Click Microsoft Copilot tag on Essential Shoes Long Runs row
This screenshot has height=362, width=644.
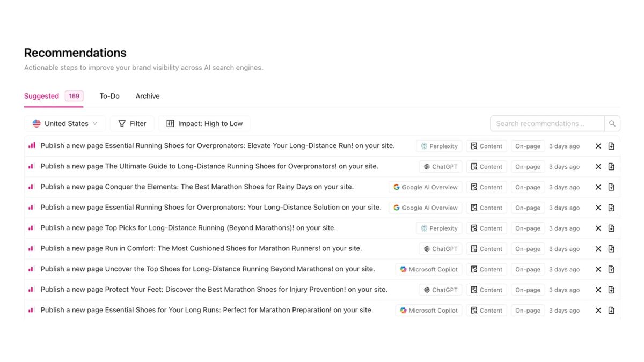click(x=429, y=310)
